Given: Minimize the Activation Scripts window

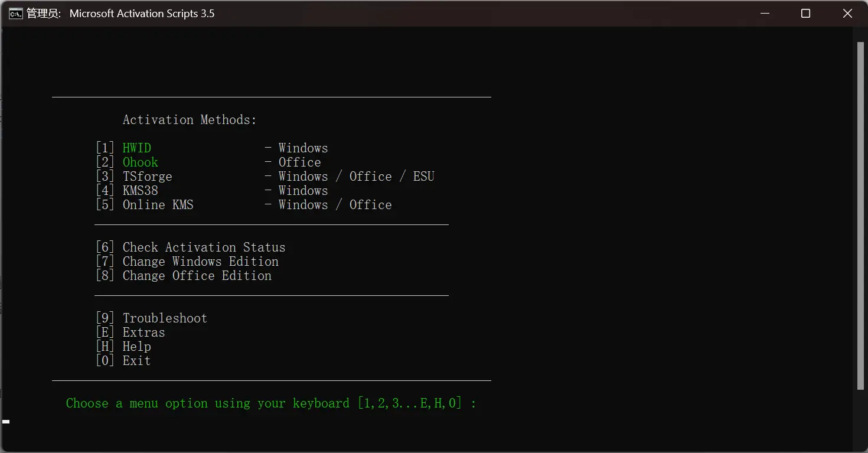Looking at the screenshot, I should click(763, 14).
